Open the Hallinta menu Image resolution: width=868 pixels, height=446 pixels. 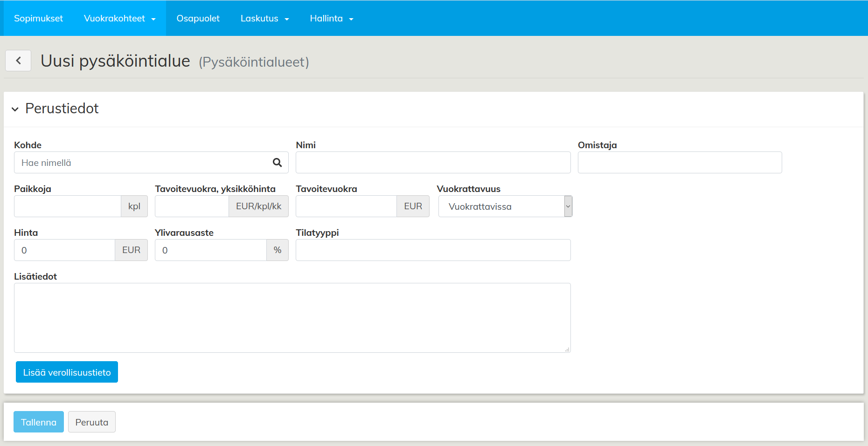pos(331,19)
